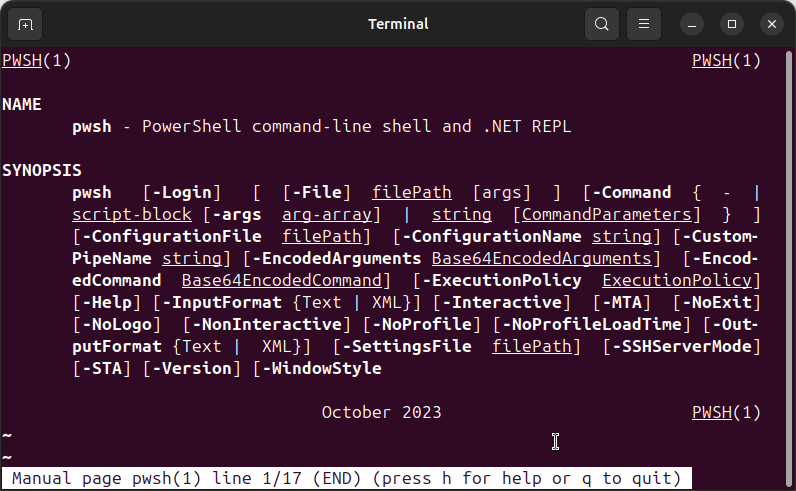Click the -Version option
This screenshot has width=796, height=491.
click(191, 368)
